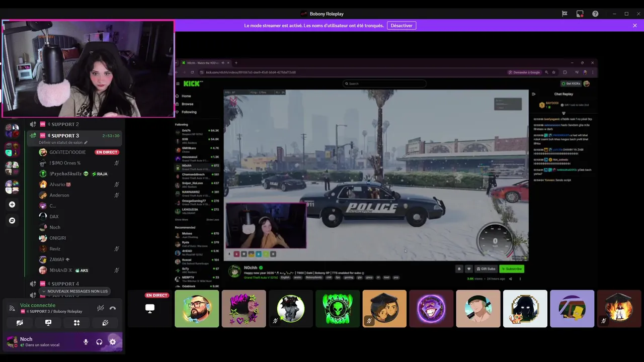644x362 pixels.
Task: Open the soundboard button
Action: pos(105,323)
